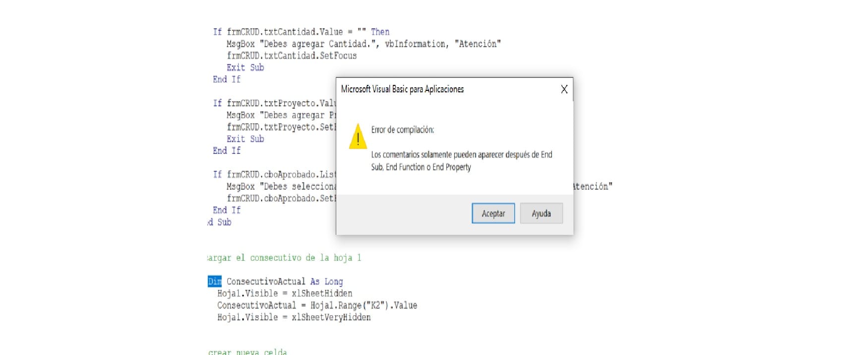Click the green comment about consecutivo de la hoja 1

pyautogui.click(x=284, y=258)
